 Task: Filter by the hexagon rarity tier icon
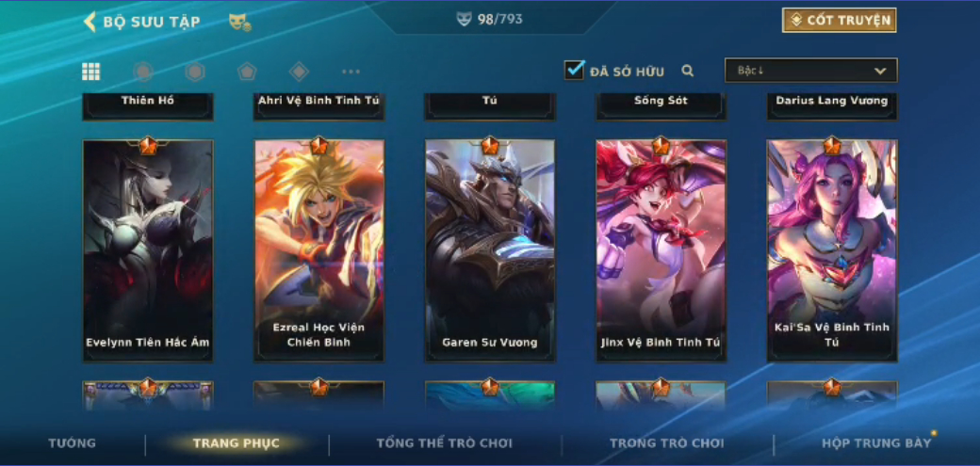point(195,72)
